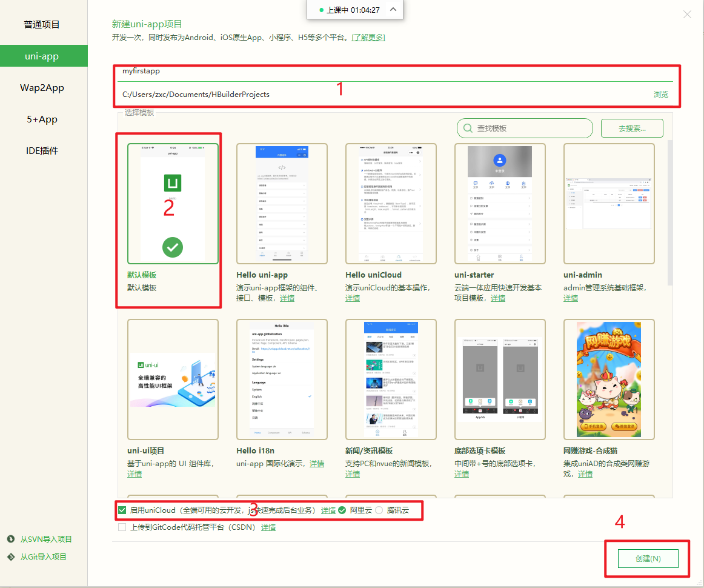Screen dimensions: 704x588
Task: Click 从Git导入项目 link
Action: [x=43, y=557]
